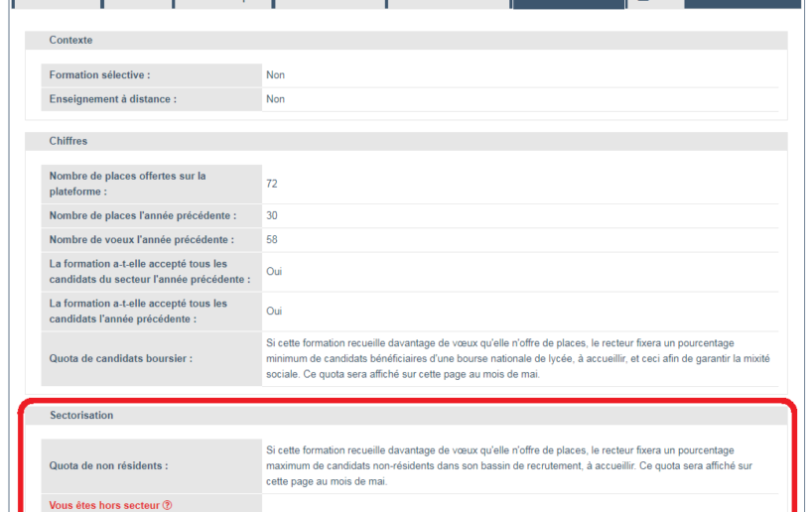Click "Nombre de voeux l'année précédente" label
Screen dimensions: 812x512
(141, 239)
